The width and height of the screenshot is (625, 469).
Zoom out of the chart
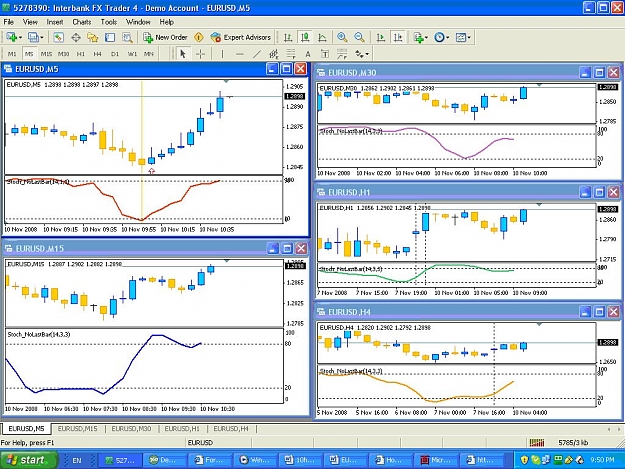point(359,37)
